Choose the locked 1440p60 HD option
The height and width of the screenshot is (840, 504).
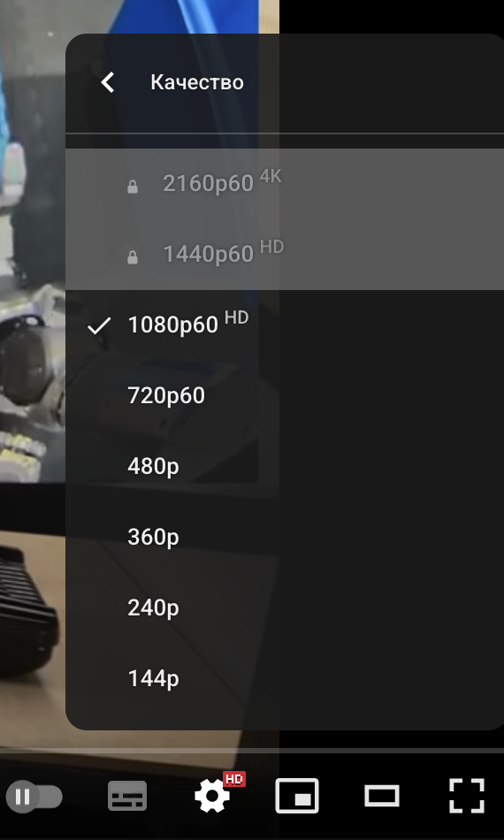(285, 255)
